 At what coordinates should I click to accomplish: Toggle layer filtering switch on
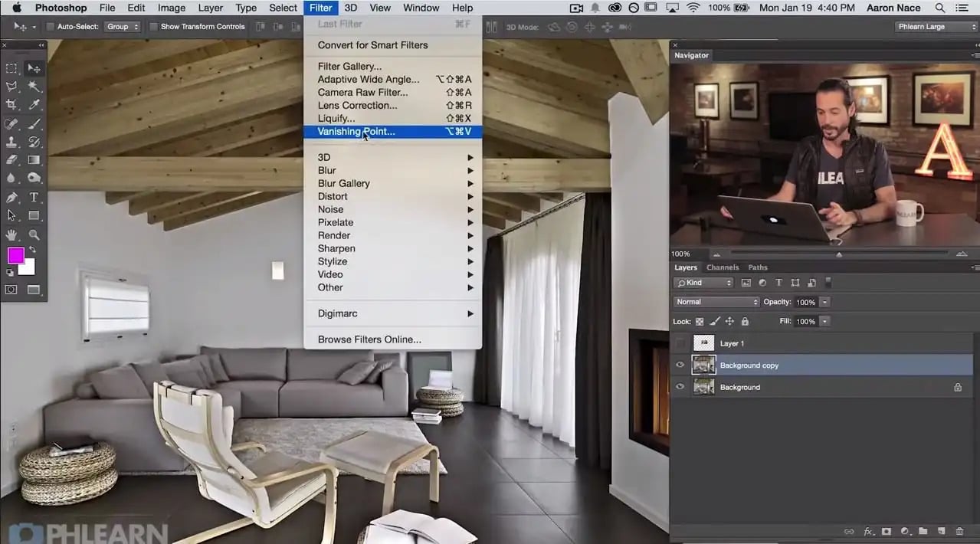click(x=828, y=283)
